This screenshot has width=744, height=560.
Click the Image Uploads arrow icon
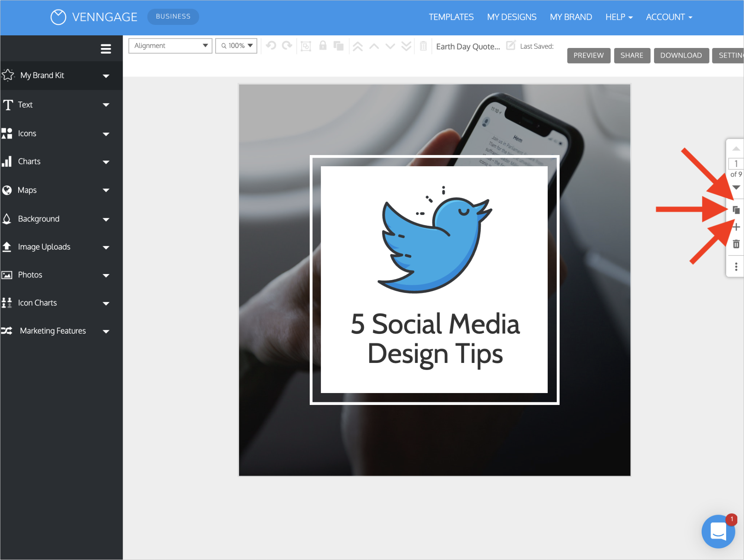[7, 247]
